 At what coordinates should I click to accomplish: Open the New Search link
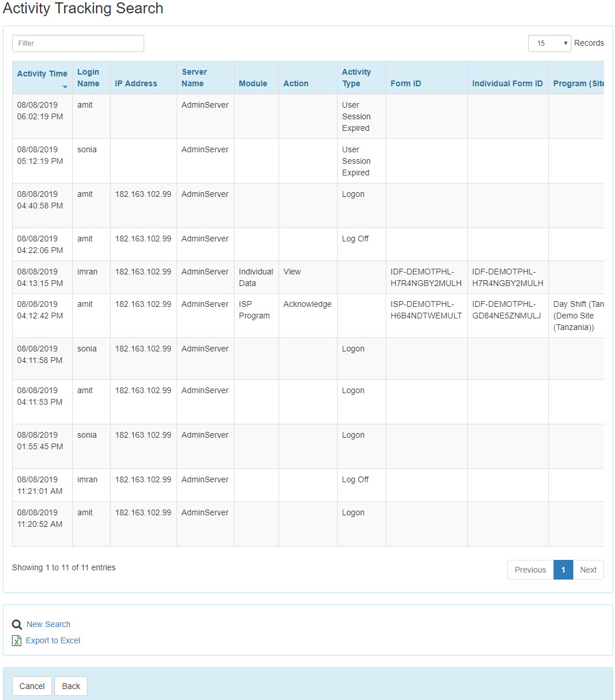[x=49, y=624]
